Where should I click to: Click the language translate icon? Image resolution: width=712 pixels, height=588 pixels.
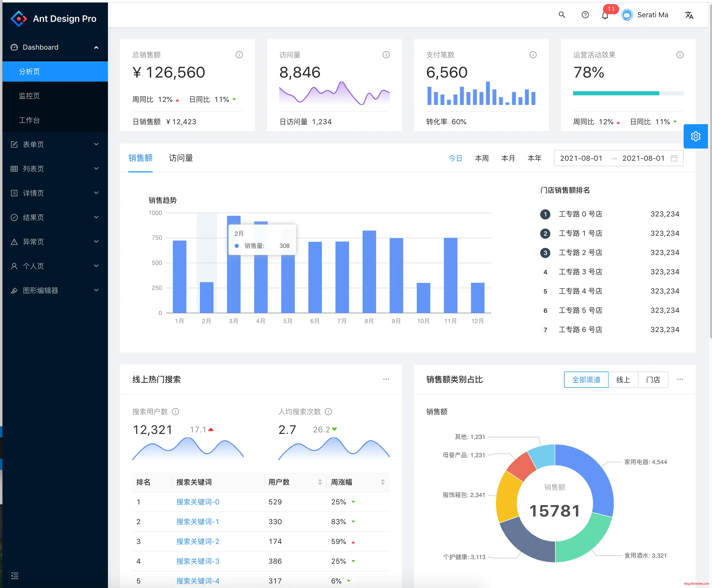pos(689,15)
